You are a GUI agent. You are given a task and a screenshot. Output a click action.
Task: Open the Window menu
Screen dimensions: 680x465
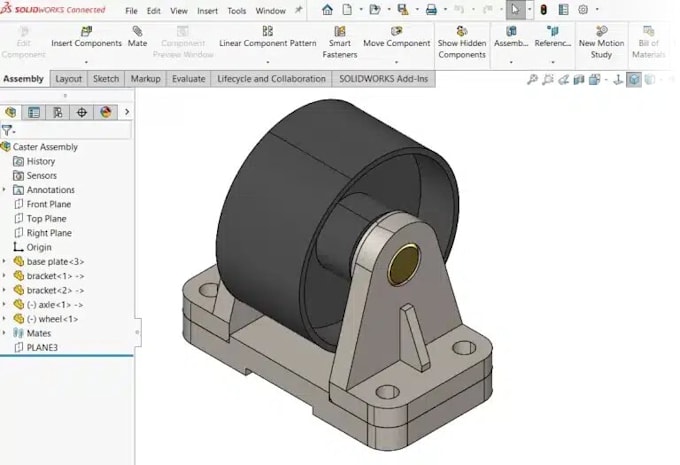click(270, 11)
